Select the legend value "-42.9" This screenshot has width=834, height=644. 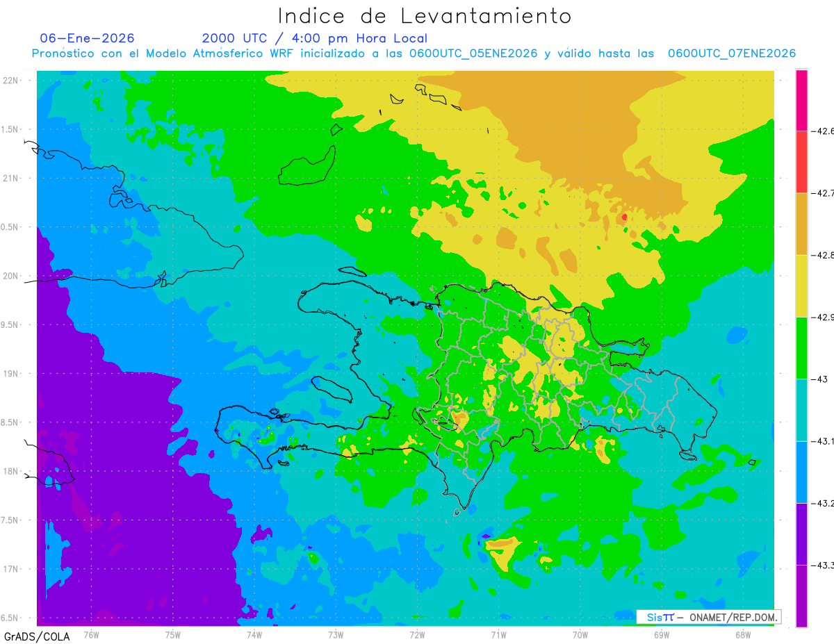click(823, 317)
